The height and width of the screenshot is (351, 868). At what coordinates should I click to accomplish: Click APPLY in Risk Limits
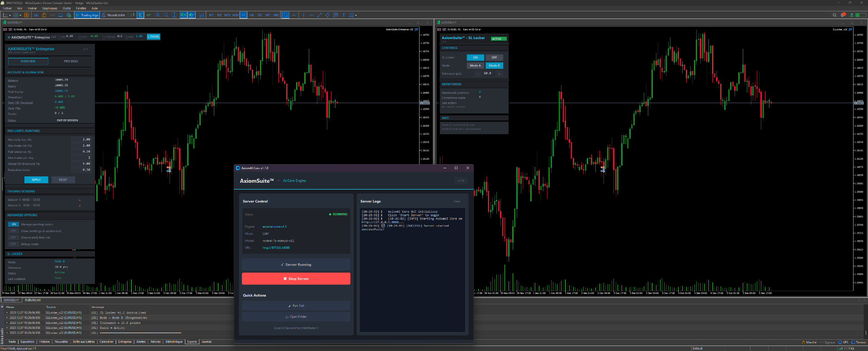(x=36, y=180)
